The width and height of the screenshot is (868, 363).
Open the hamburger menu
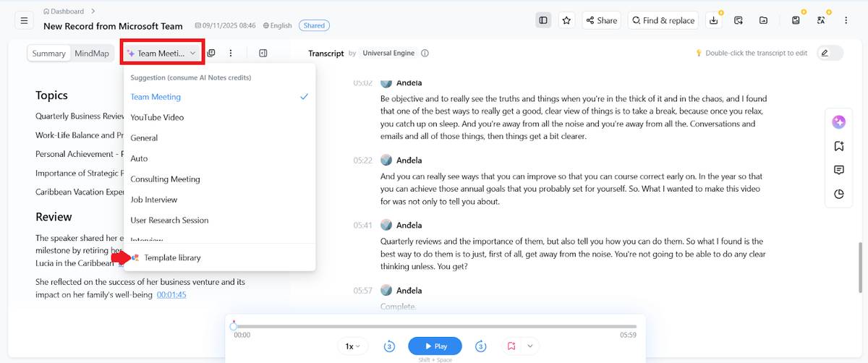[x=24, y=21]
